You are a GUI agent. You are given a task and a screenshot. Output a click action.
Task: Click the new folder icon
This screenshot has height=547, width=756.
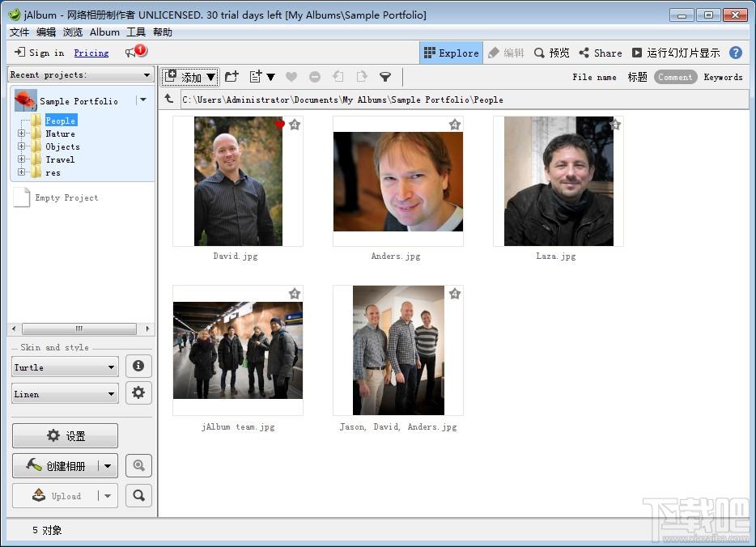click(x=232, y=76)
